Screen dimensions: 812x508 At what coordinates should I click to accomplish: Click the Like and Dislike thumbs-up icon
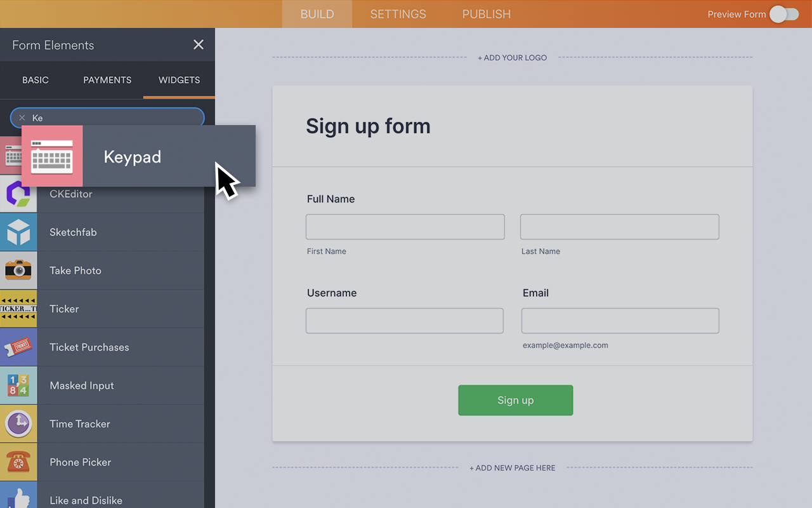18,497
